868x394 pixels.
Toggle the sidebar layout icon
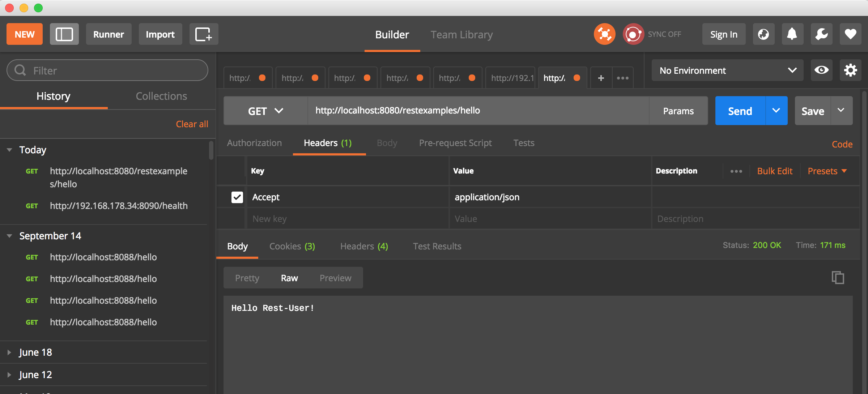[x=64, y=34]
